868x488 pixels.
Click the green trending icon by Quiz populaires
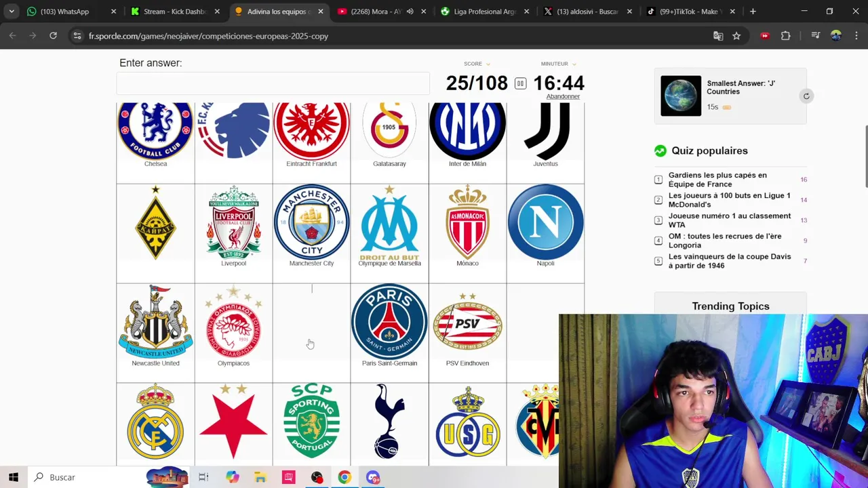pos(660,150)
